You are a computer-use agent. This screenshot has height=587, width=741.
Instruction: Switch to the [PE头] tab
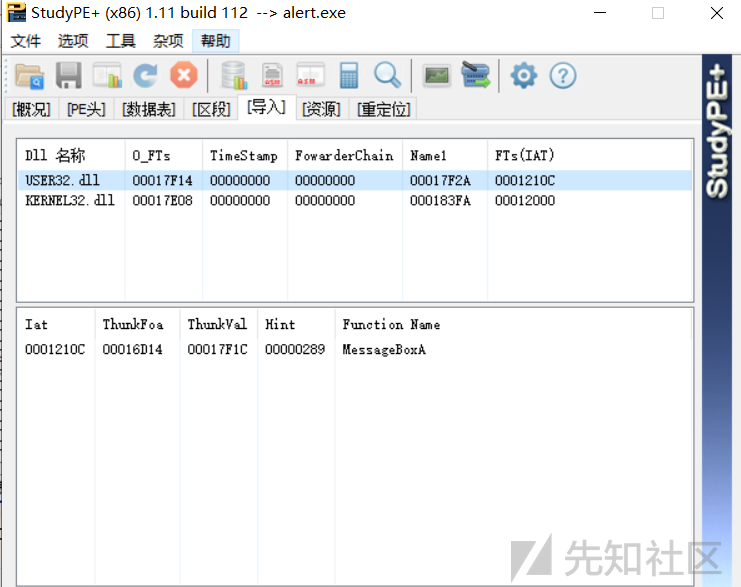click(x=86, y=110)
